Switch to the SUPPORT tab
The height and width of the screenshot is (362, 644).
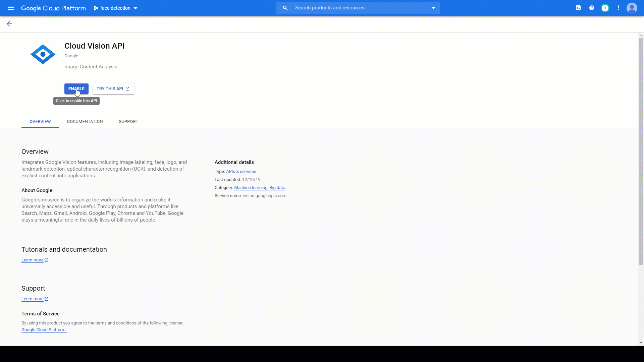[128, 121]
